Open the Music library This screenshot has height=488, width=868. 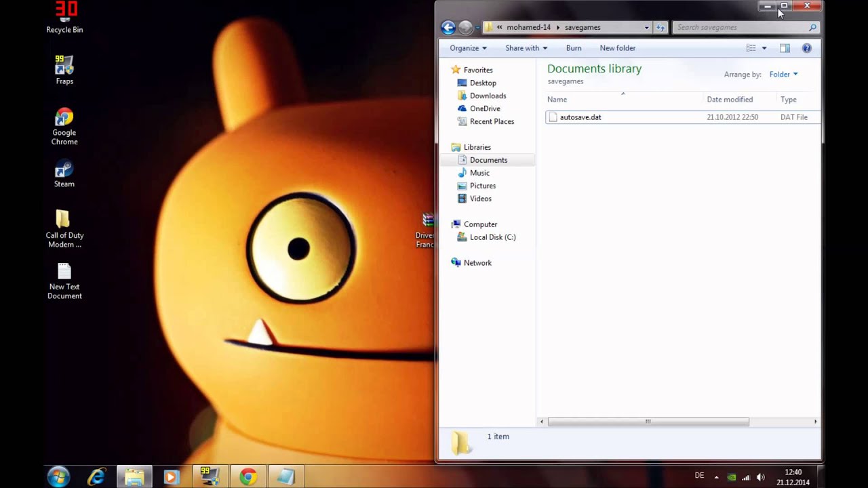(x=479, y=173)
